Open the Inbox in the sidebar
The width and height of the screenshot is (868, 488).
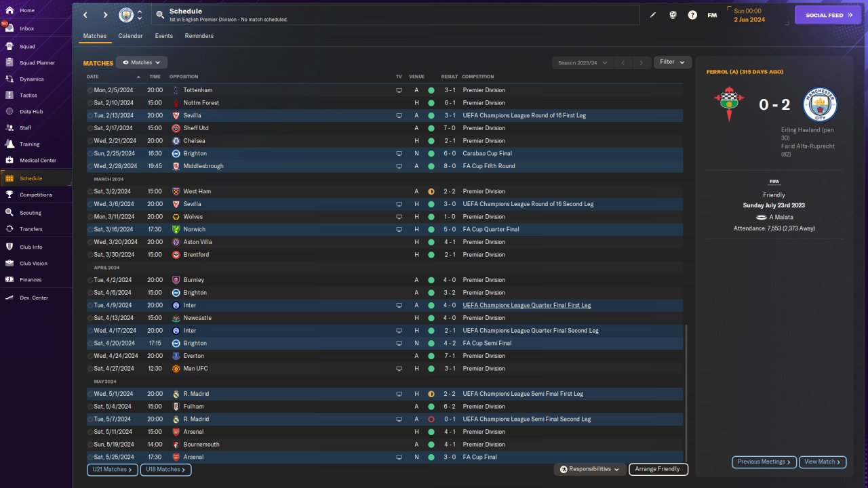click(x=35, y=28)
